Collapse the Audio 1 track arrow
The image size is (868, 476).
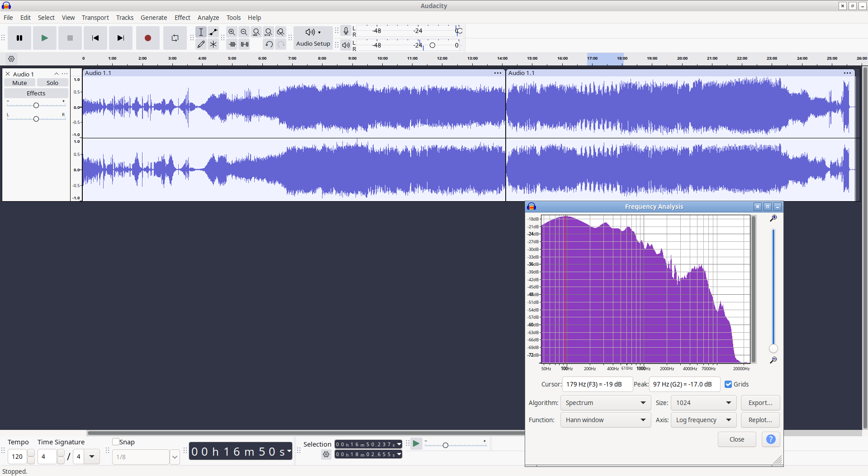click(57, 74)
